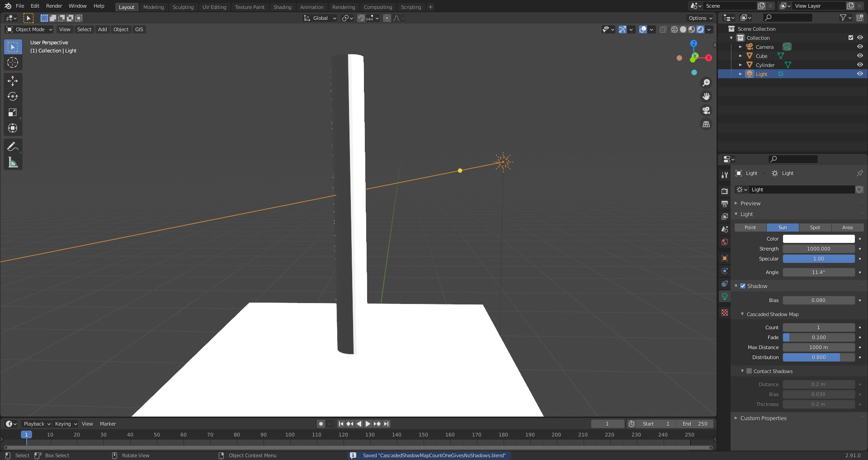Enable Contact Shadows

coord(750,371)
